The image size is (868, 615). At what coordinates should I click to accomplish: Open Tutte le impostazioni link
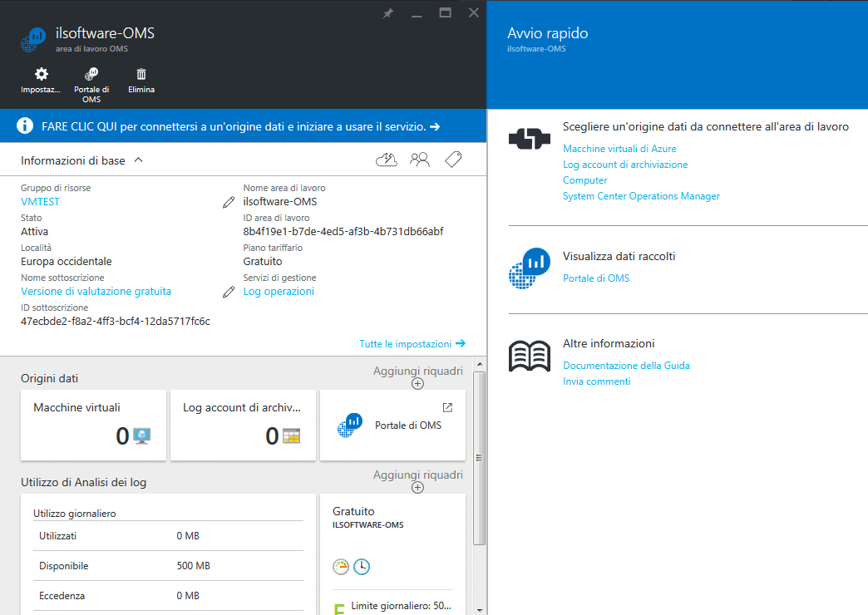click(412, 344)
